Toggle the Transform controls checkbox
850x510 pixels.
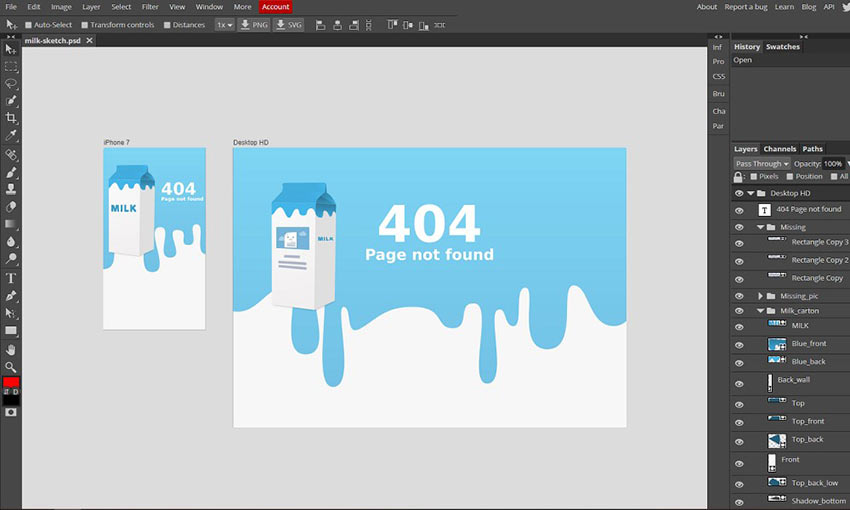[x=84, y=24]
